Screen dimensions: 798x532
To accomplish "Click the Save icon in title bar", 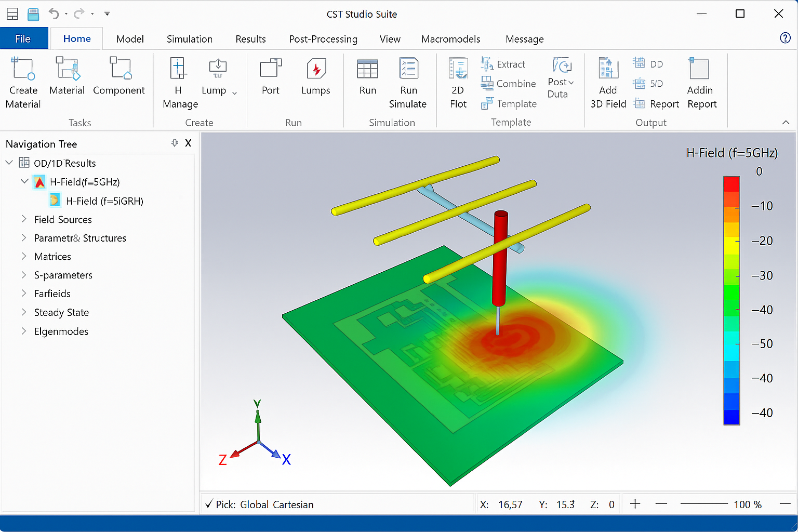I will point(33,14).
